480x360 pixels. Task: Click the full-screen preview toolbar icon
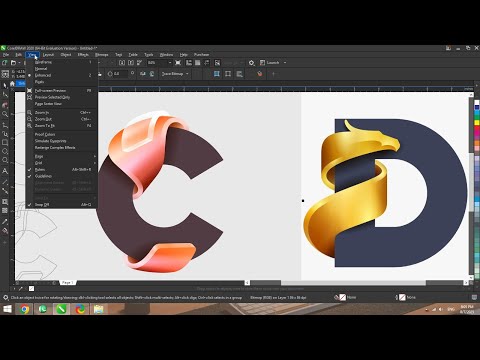coord(178,63)
